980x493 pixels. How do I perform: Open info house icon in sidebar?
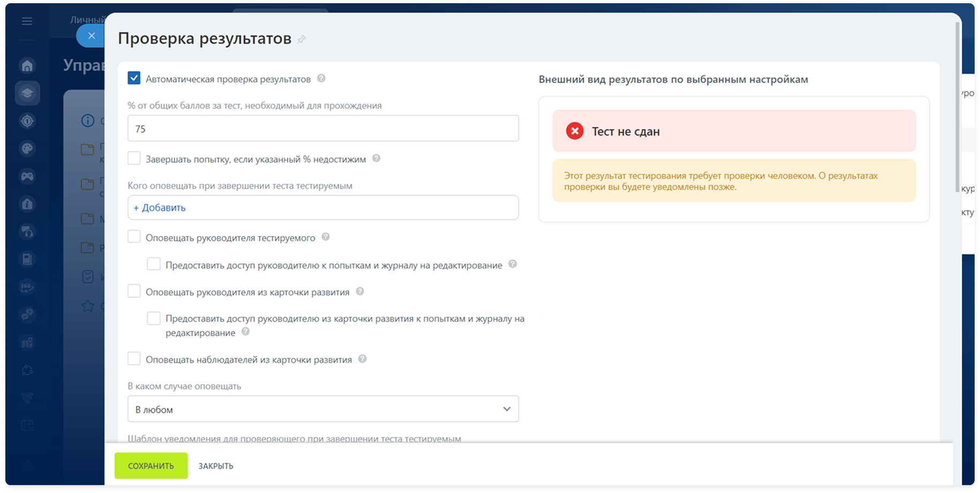[27, 204]
